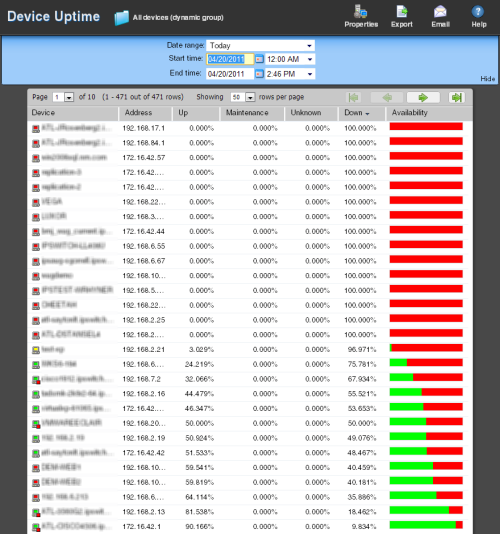Open the page number dropdown
The width and height of the screenshot is (500, 534).
69,97
